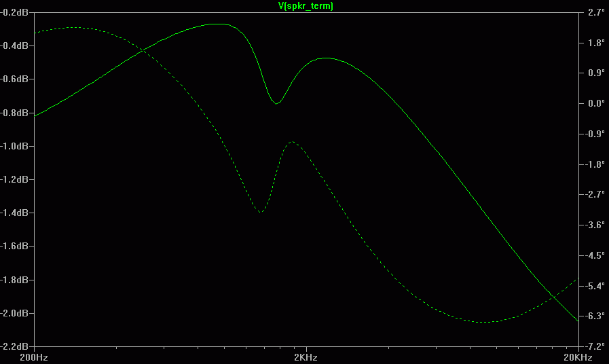Viewport: 609px width, 364px height.
Task: Click the 0.9° phase axis label
Action: pos(596,73)
